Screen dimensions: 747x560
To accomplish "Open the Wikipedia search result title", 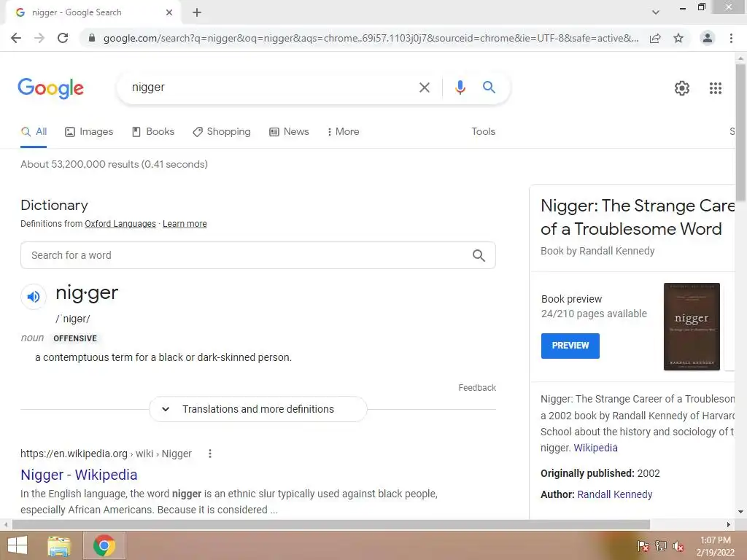I will (79, 475).
